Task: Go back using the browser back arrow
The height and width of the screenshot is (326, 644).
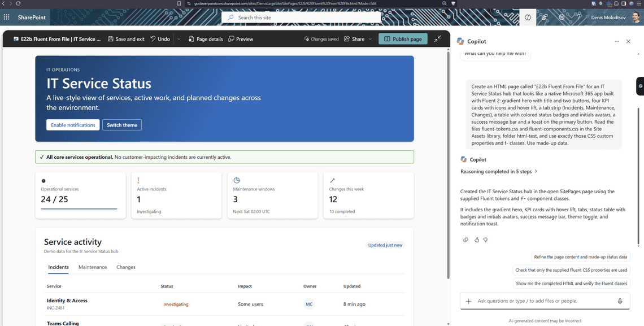Action: [x=4, y=3]
